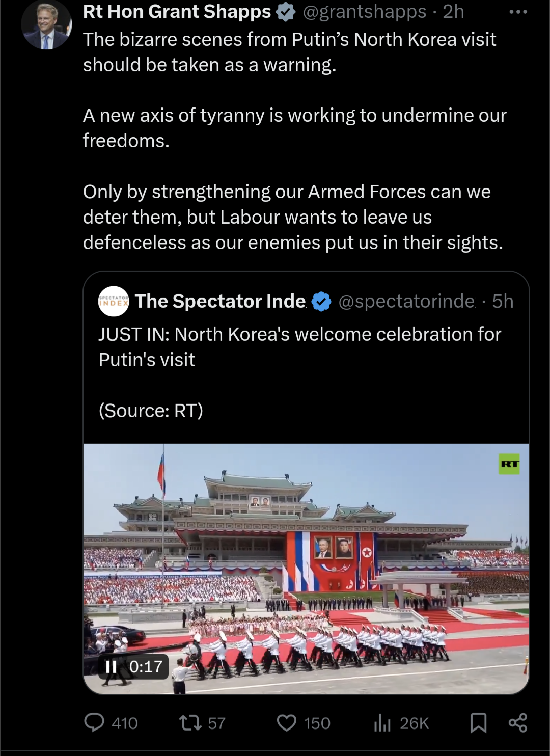Open the @grantshapps handle link
550x756 pixels.
click(364, 11)
